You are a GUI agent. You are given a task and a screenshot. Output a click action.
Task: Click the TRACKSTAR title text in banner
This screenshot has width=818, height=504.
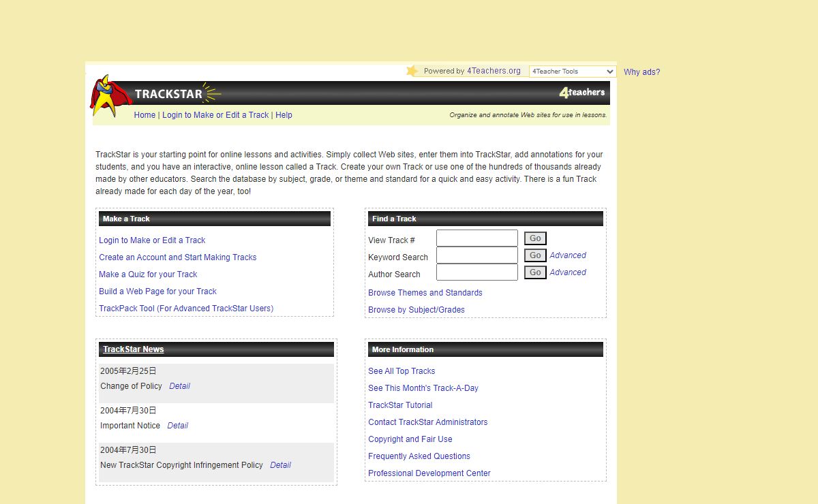click(168, 94)
